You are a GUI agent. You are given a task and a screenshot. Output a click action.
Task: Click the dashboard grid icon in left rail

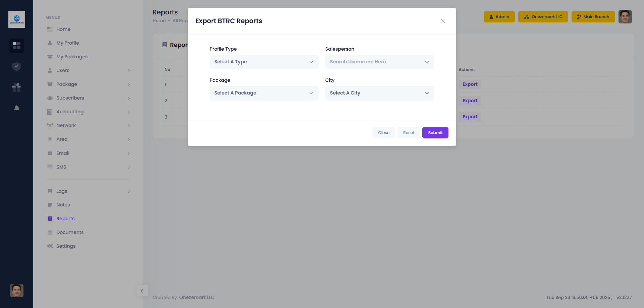click(16, 46)
